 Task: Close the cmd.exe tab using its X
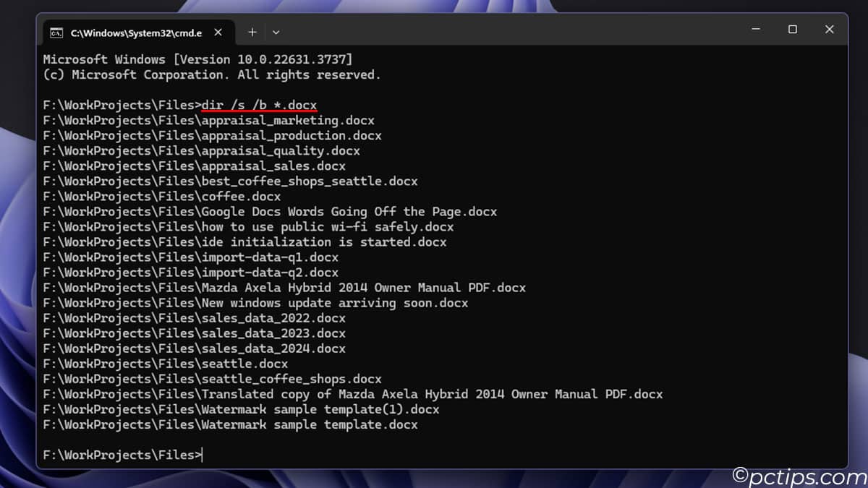pos(218,32)
